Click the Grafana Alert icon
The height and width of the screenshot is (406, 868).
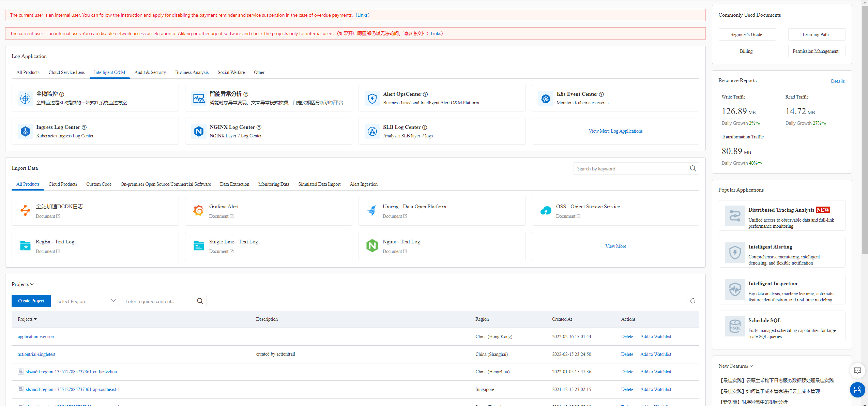(x=198, y=210)
